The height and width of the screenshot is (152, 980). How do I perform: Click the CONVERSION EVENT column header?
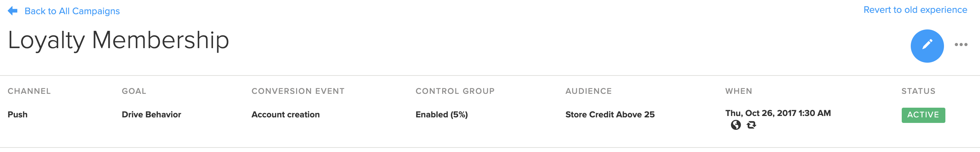tap(298, 91)
